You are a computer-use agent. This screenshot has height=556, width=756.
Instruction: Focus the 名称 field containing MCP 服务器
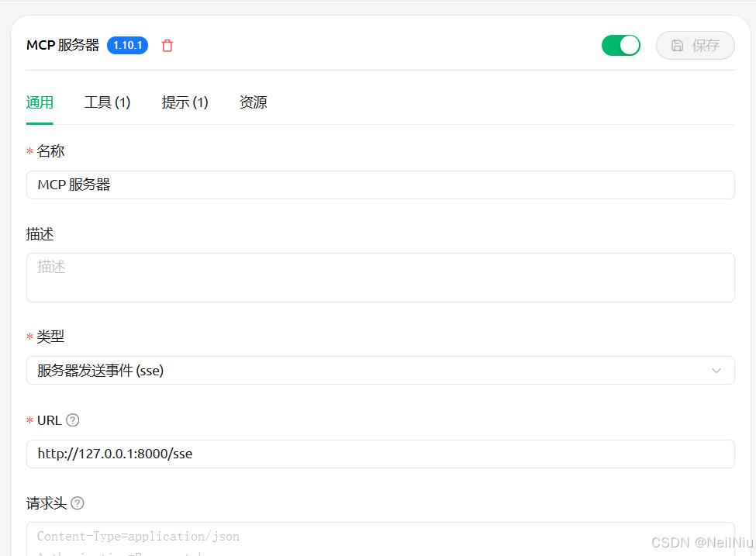(381, 185)
